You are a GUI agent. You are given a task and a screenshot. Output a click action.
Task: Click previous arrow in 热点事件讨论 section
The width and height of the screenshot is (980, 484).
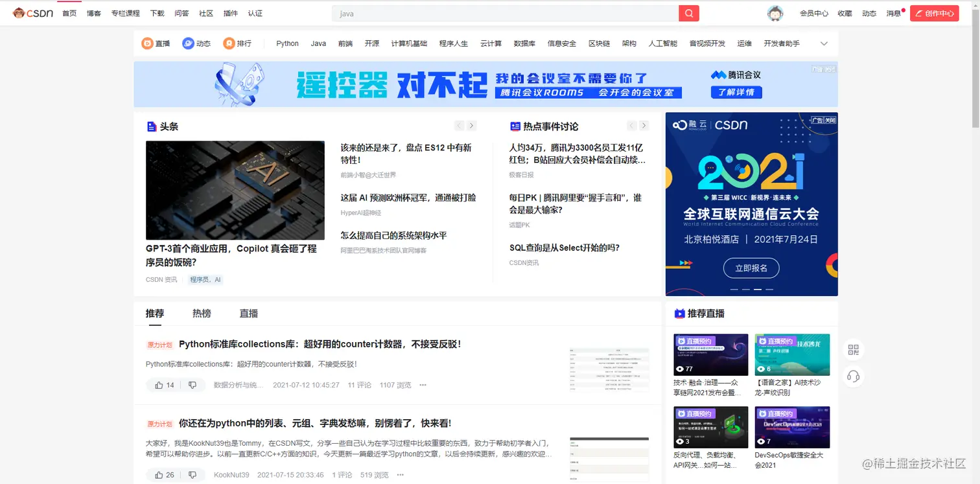[x=631, y=126]
